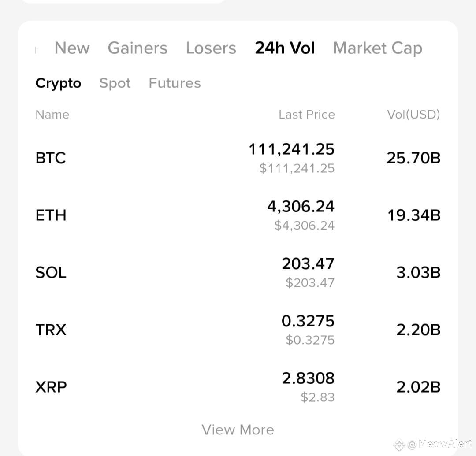
Task: Switch to the Spot tab
Action: (115, 83)
